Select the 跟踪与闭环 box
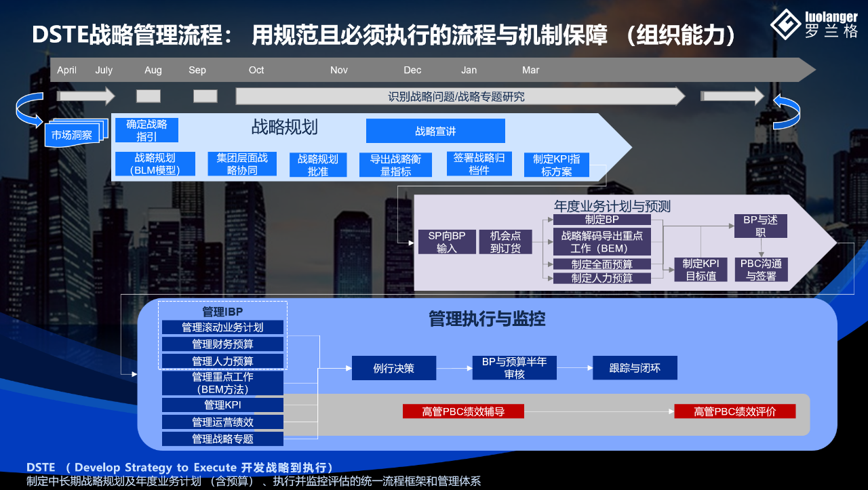868x490 pixels. [635, 368]
